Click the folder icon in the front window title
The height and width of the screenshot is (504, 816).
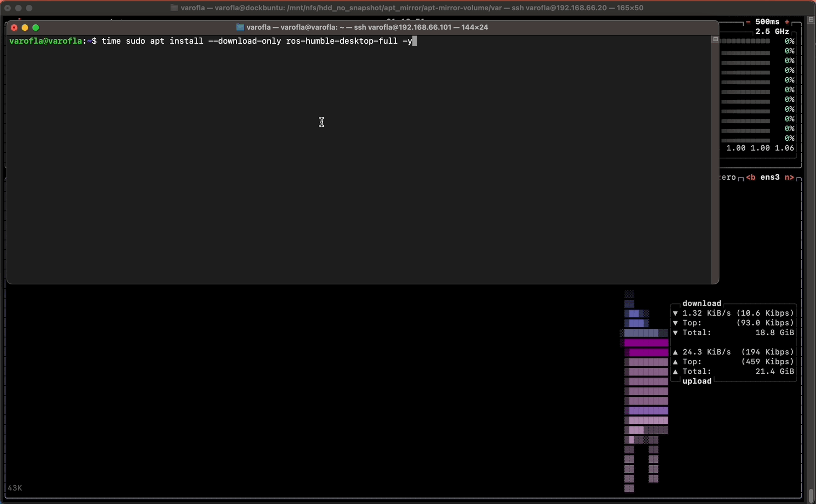click(x=240, y=28)
